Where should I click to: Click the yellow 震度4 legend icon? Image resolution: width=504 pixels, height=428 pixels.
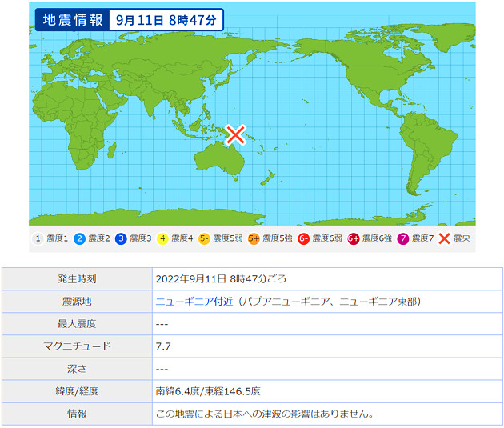click(162, 238)
